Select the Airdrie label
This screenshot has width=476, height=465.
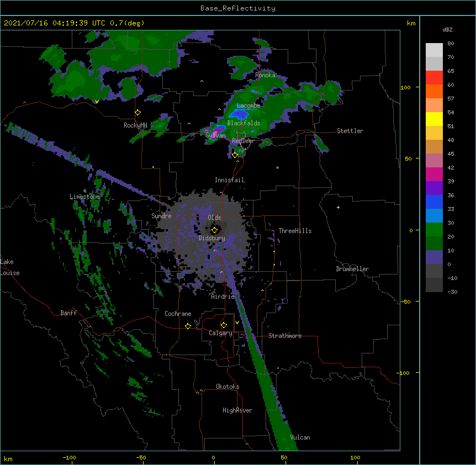click(x=223, y=297)
